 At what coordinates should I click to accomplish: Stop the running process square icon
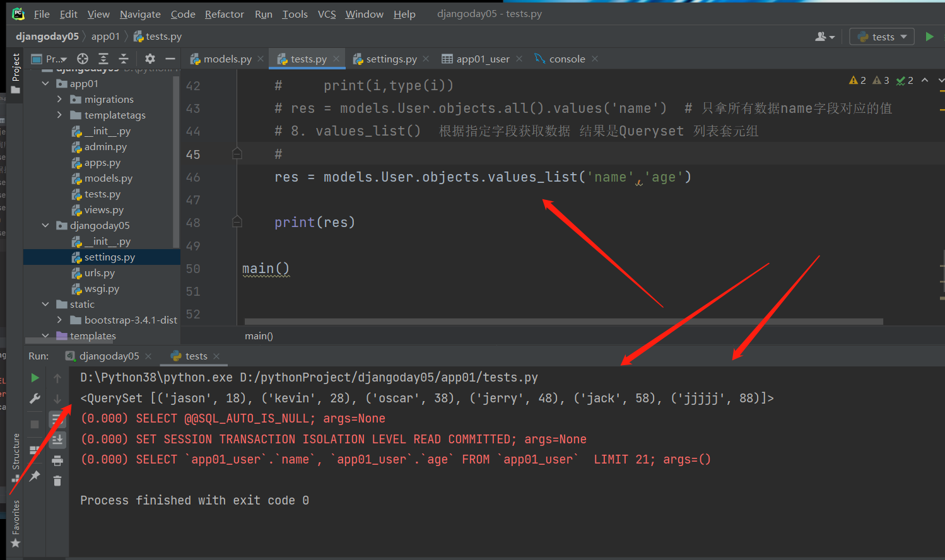point(35,424)
